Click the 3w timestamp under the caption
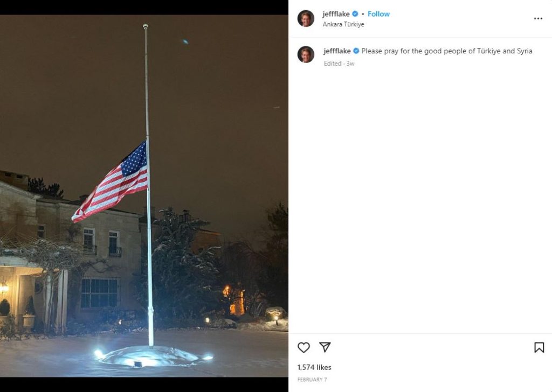The height and width of the screenshot is (392, 552). click(x=350, y=64)
